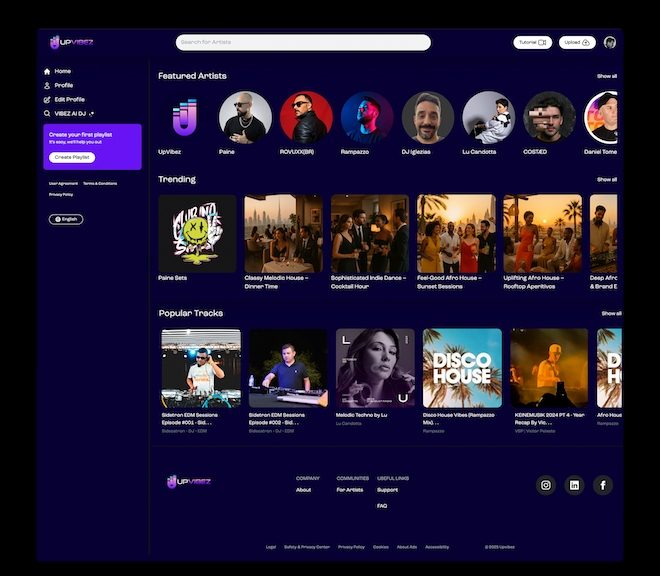Image resolution: width=660 pixels, height=576 pixels.
Task: Click the Tutorial button
Action: 532,43
